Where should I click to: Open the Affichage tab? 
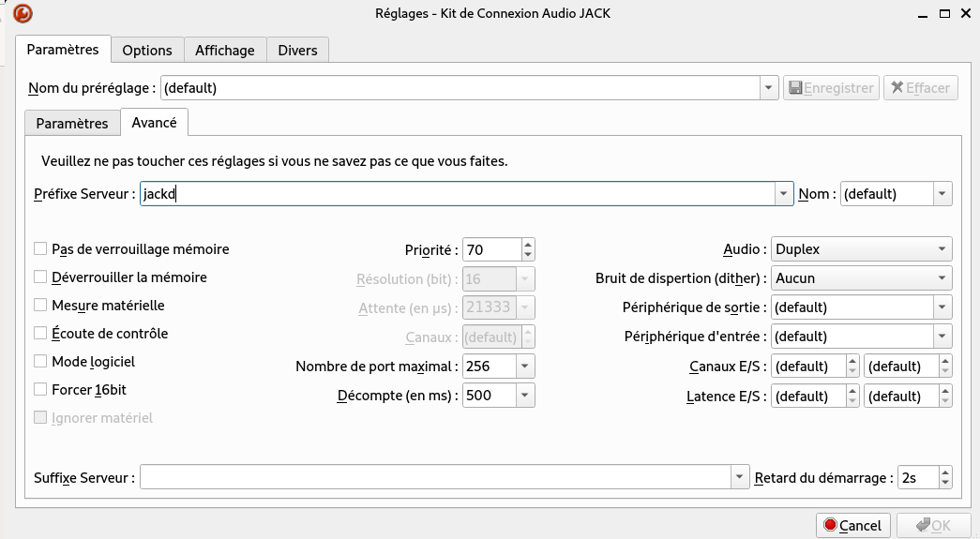(x=224, y=51)
